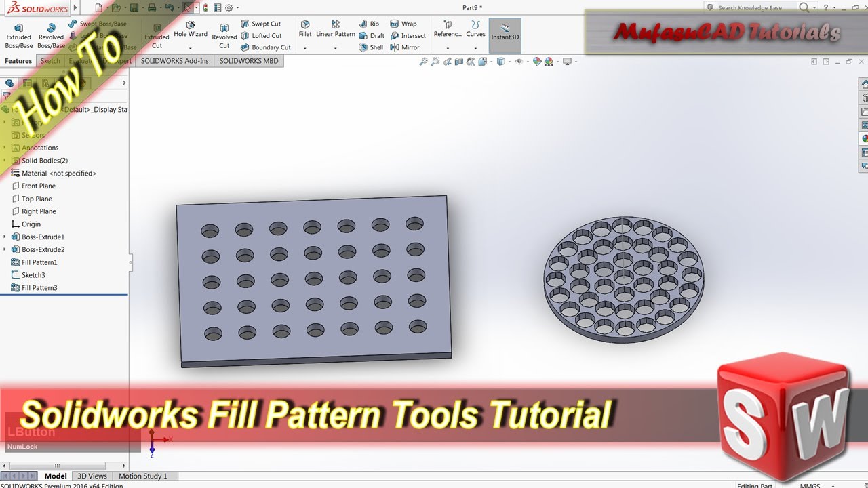Activate the Rib tool

(x=369, y=24)
